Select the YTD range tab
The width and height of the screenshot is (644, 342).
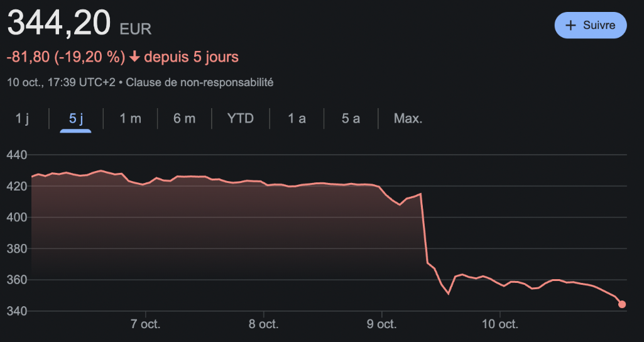tap(240, 118)
